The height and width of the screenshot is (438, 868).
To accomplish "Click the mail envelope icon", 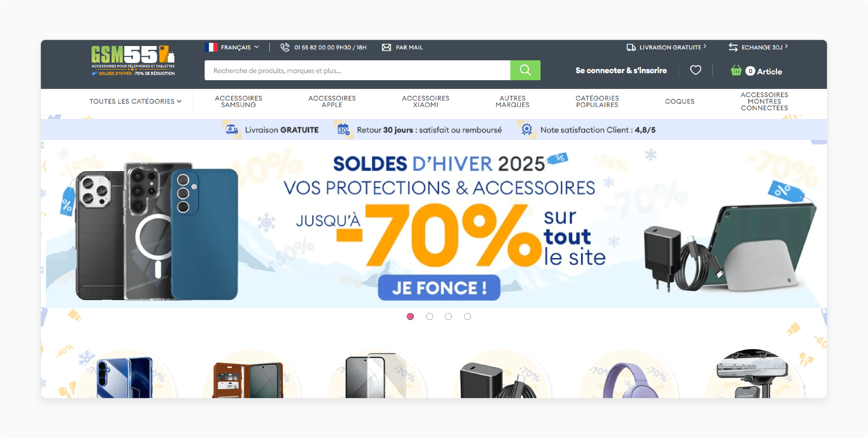I will pos(386,47).
